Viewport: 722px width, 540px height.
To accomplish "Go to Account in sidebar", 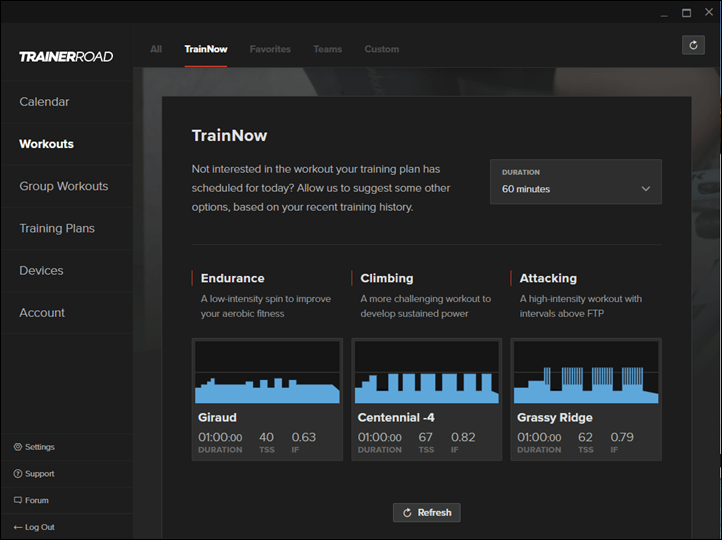I will 67,313.
